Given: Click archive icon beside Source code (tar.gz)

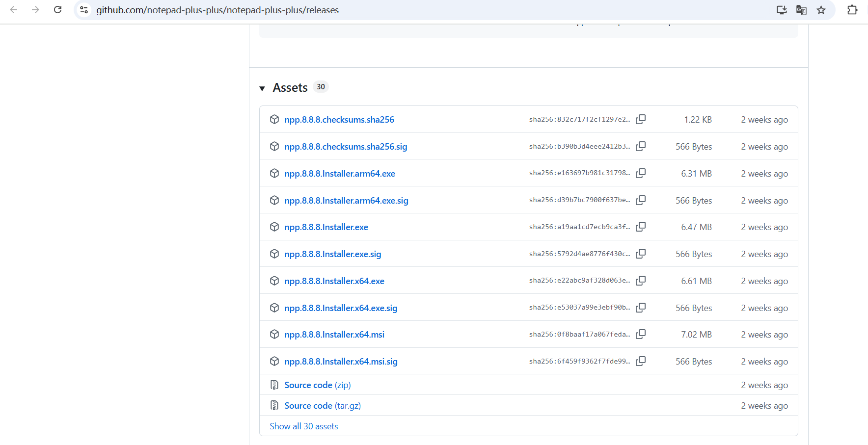Looking at the screenshot, I should 274,405.
